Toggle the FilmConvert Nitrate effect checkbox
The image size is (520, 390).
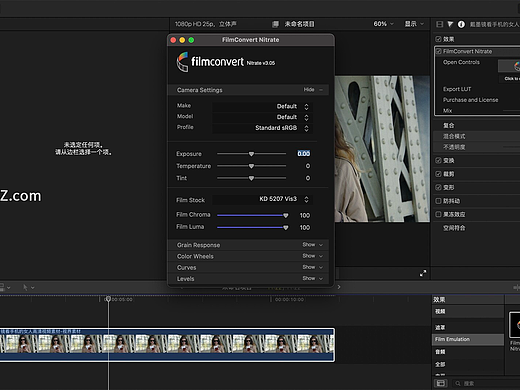tap(439, 51)
